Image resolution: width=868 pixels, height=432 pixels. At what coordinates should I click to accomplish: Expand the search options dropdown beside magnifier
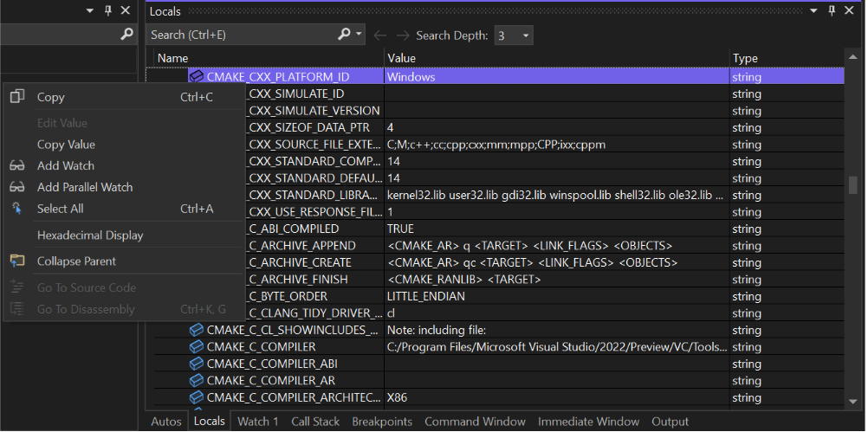point(360,35)
